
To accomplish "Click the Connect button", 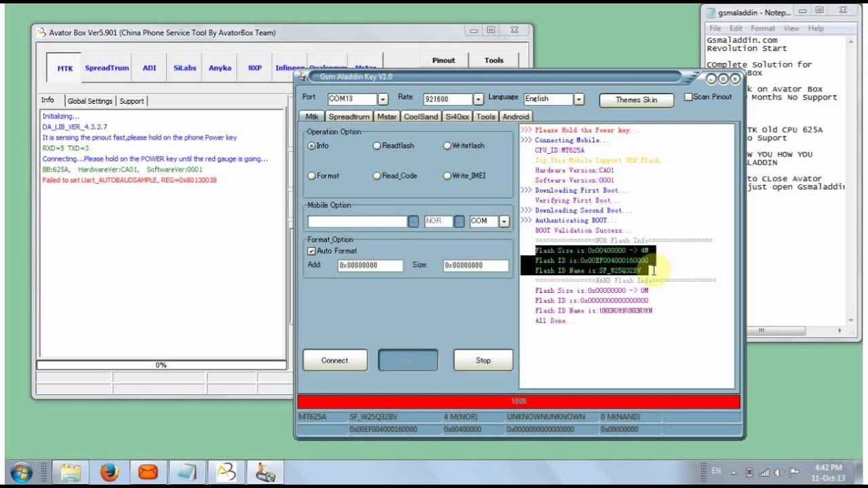I will (x=335, y=361).
